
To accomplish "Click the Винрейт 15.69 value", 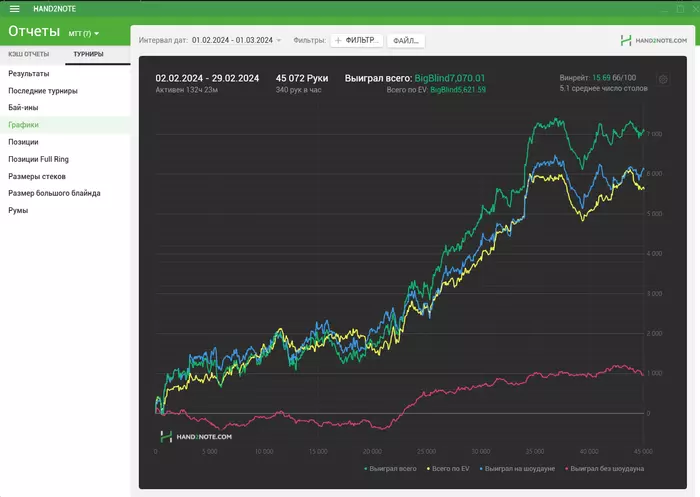I will pyautogui.click(x=601, y=78).
